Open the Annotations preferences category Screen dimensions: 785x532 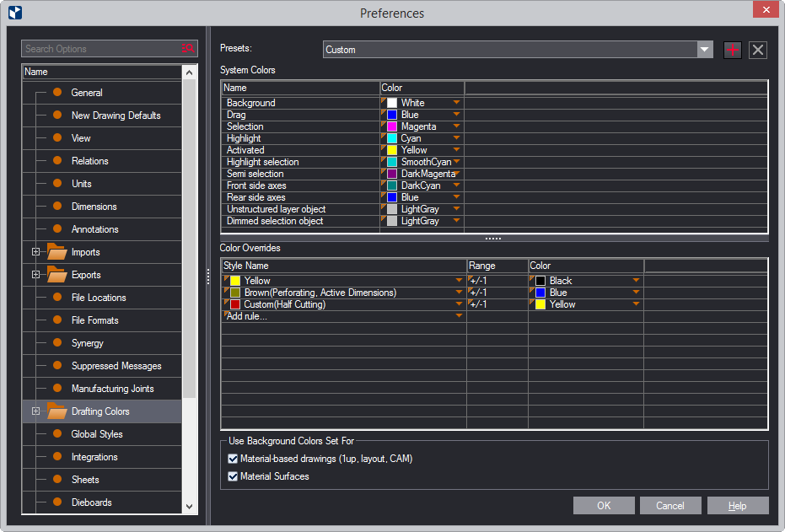94,229
